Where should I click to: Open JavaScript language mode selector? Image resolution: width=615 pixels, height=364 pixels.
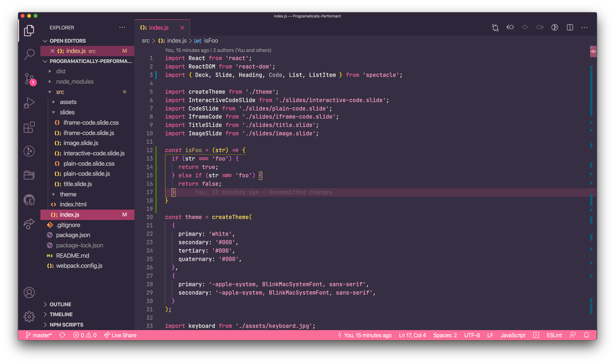tap(513, 335)
